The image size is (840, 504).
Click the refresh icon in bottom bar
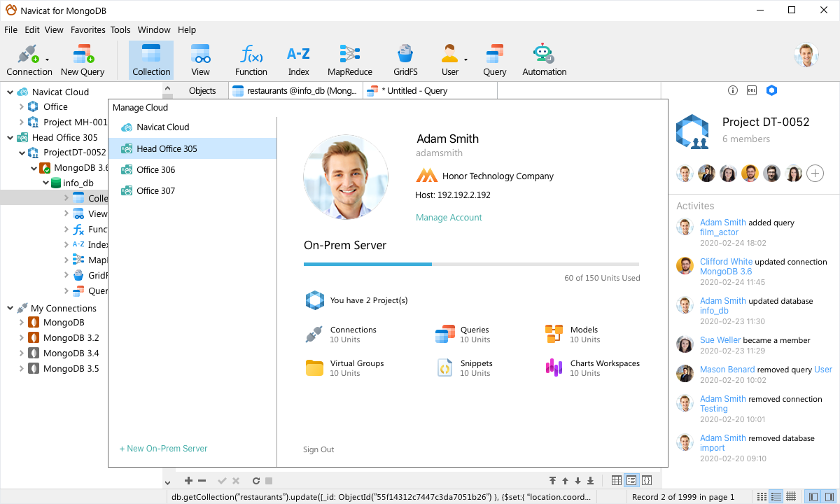pyautogui.click(x=256, y=481)
